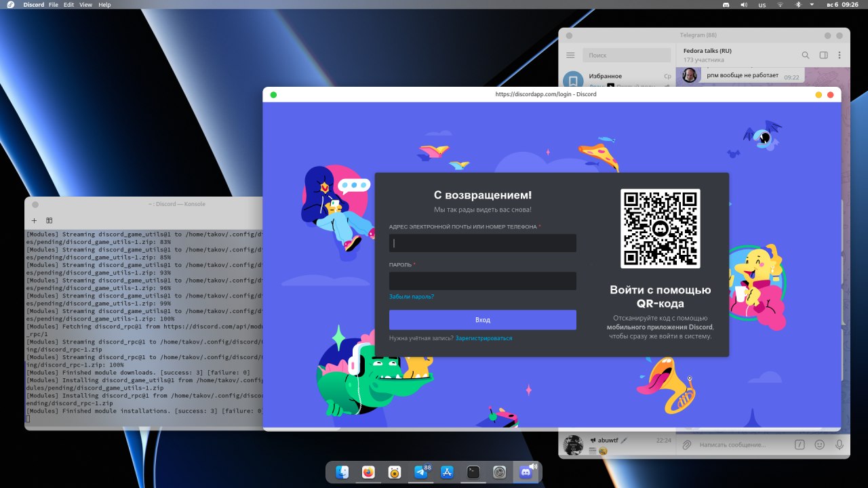Image resolution: width=868 pixels, height=488 pixels.
Task: Add a new tab in Konsole
Action: [35, 220]
